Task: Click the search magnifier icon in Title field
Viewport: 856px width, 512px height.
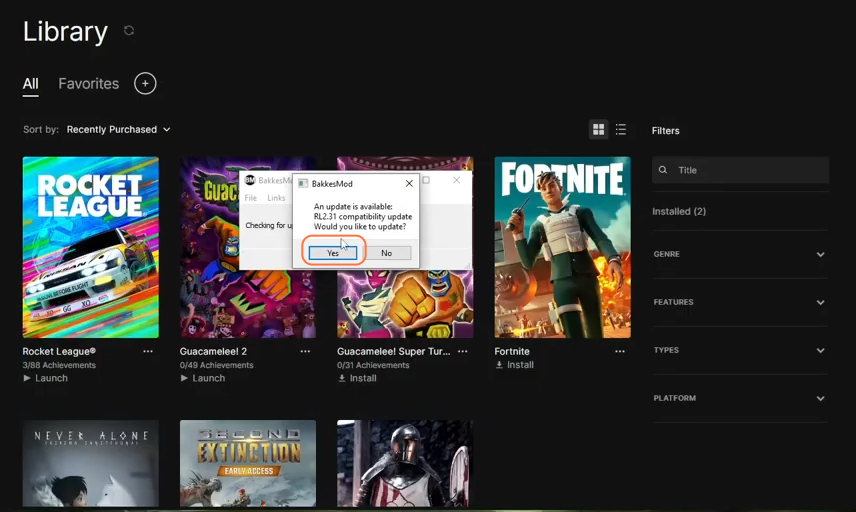Action: point(663,170)
